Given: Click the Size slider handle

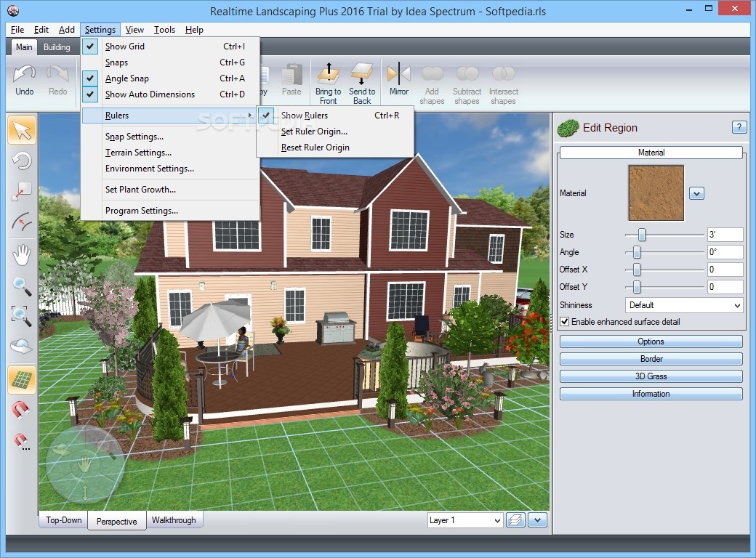Looking at the screenshot, I should pyautogui.click(x=642, y=235).
